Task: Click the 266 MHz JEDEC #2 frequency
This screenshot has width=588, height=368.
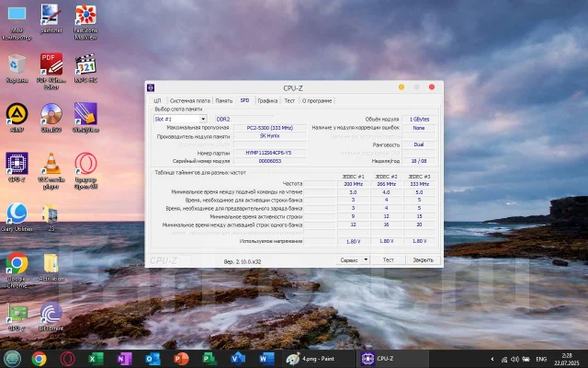Action: pyautogui.click(x=386, y=184)
